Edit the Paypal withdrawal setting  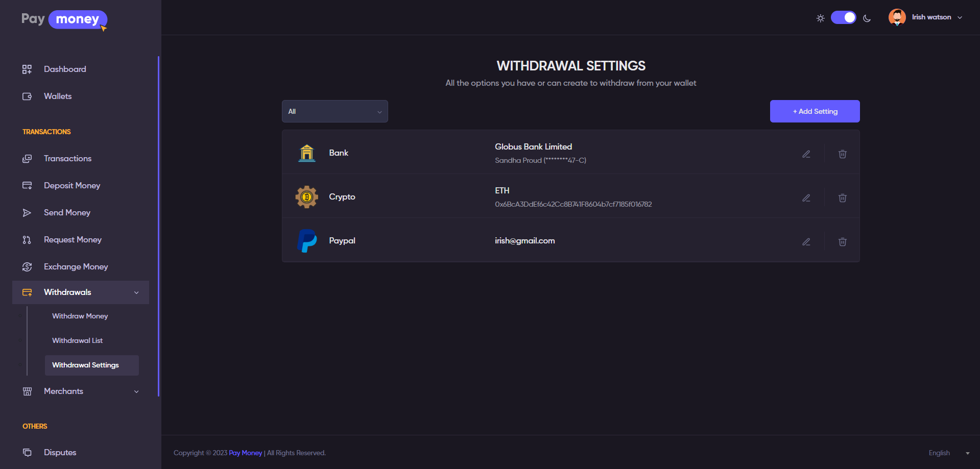(x=806, y=242)
